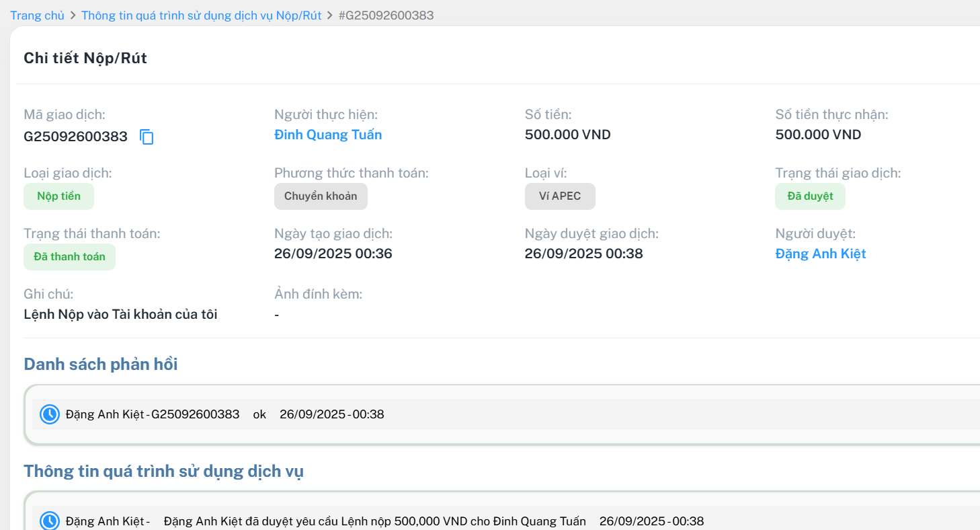Image resolution: width=980 pixels, height=530 pixels.
Task: Click the approval log entry for 500,000 VND
Action: (x=374, y=521)
